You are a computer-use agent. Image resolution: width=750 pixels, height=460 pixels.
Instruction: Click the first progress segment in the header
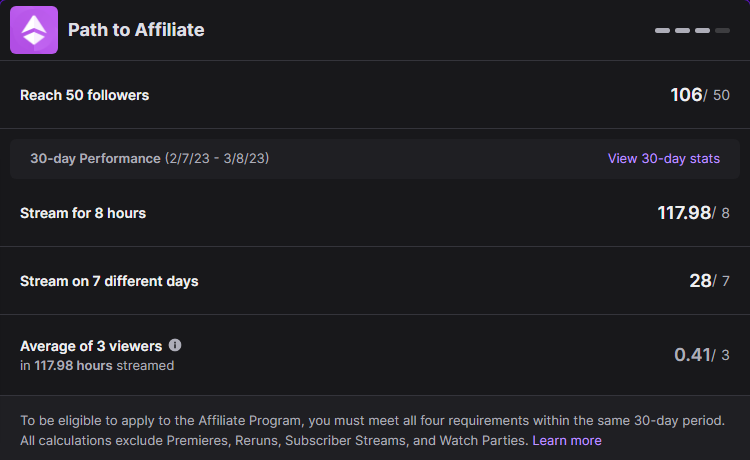coord(662,31)
